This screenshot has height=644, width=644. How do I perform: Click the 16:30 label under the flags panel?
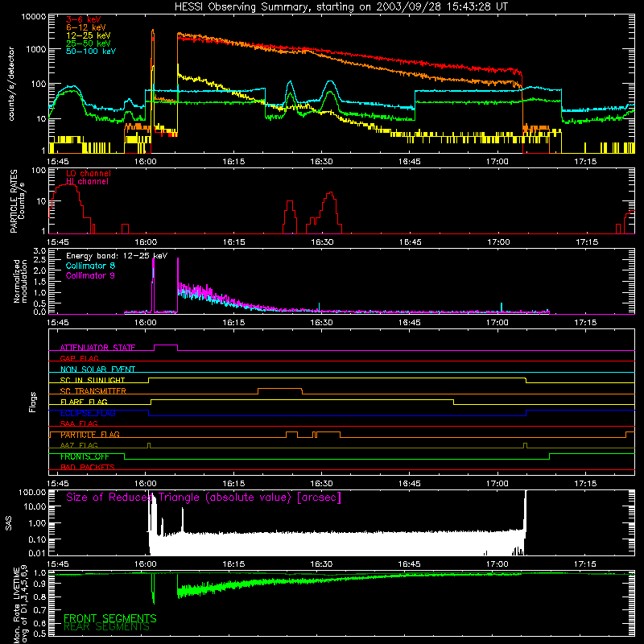click(321, 484)
